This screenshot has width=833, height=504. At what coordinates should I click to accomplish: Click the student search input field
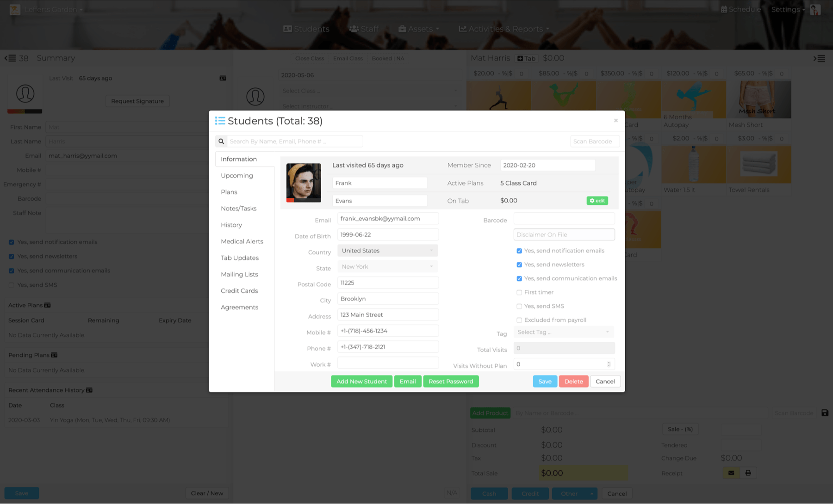[x=295, y=141]
